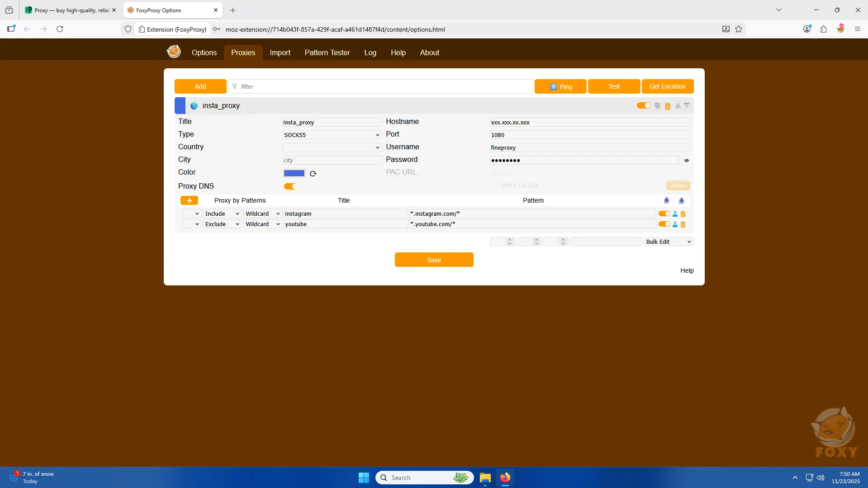Duplicate the insta_proxy entry with the copy icon

(657, 106)
